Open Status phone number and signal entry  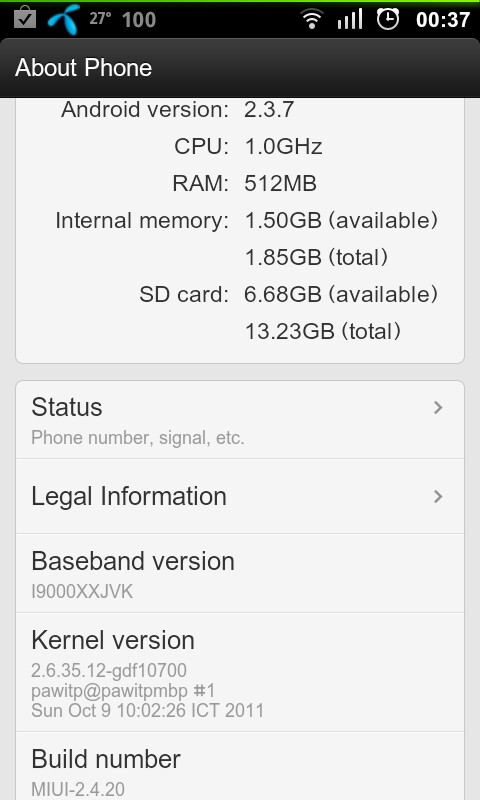click(240, 420)
